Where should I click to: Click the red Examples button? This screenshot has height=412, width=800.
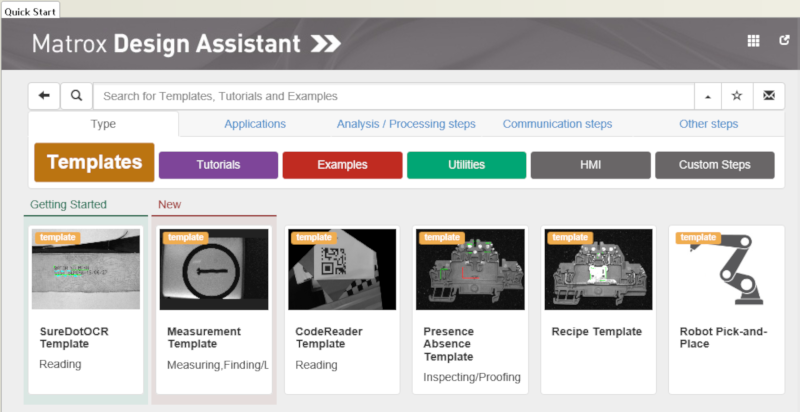342,165
